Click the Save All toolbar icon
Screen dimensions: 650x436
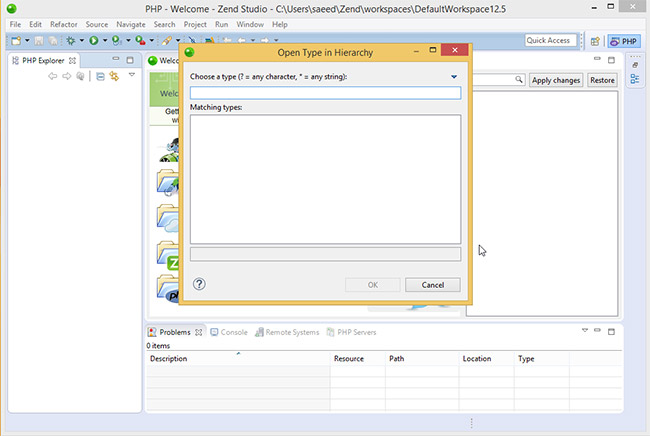click(53, 41)
